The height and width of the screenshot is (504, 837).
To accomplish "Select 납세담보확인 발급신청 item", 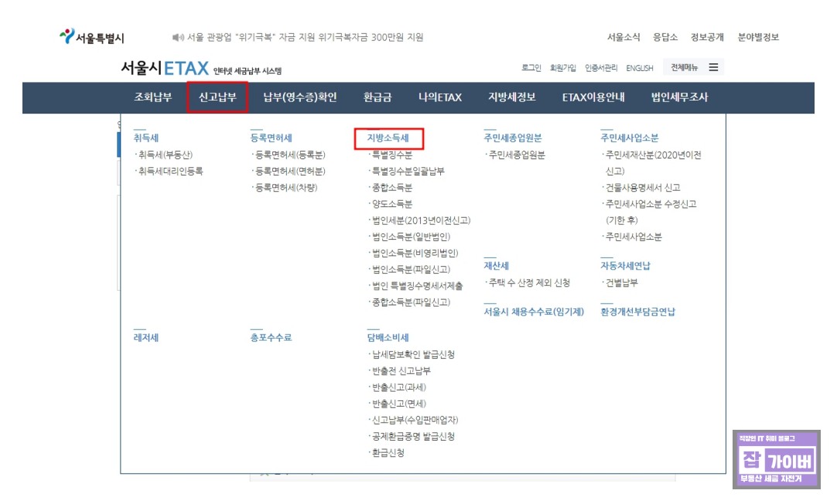I will tap(413, 354).
